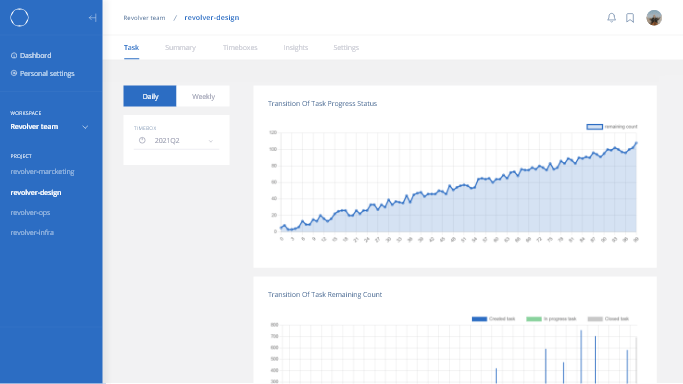Click Revolver team breadcrumb link
The height and width of the screenshot is (384, 683).
(x=144, y=18)
